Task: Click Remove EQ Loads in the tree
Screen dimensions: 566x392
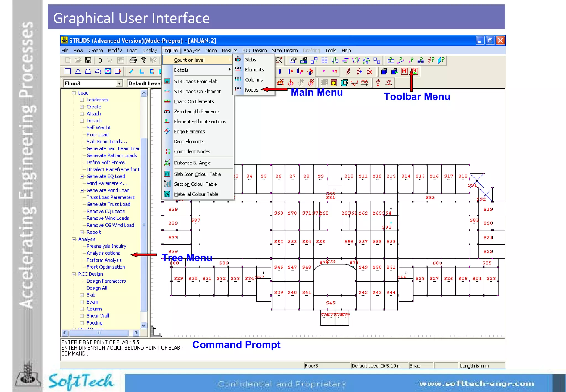Action: coord(106,211)
